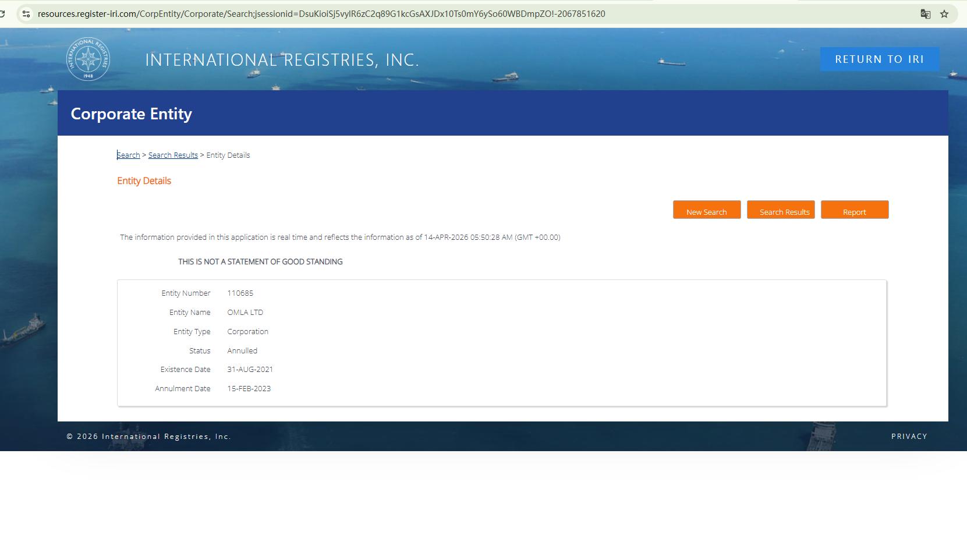Bookmark this page with the star icon
Screen dimensions: 967x560
coord(944,14)
